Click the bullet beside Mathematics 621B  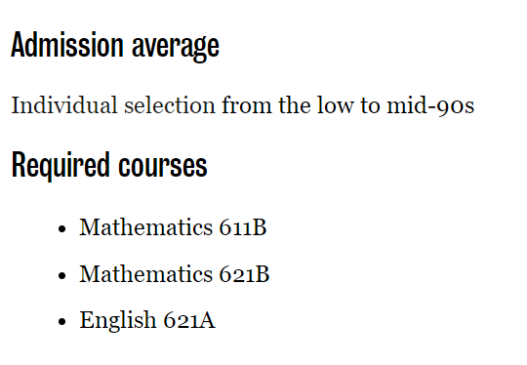tap(62, 275)
